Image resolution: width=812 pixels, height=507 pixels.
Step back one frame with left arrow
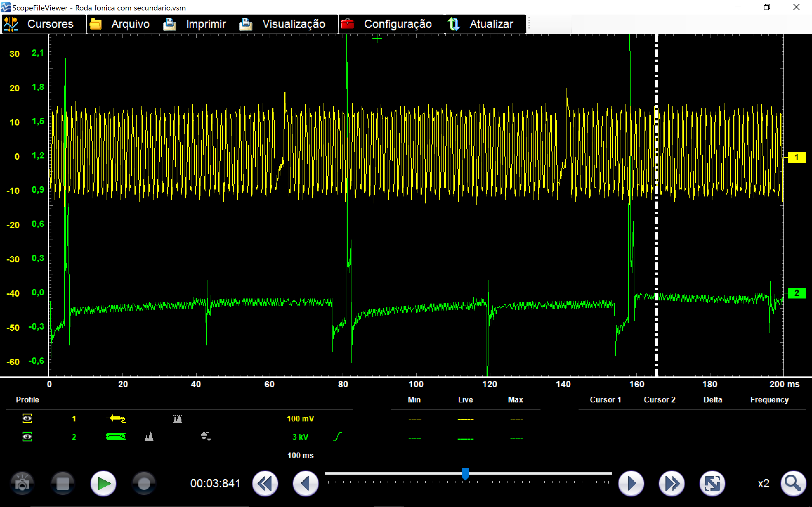click(305, 483)
